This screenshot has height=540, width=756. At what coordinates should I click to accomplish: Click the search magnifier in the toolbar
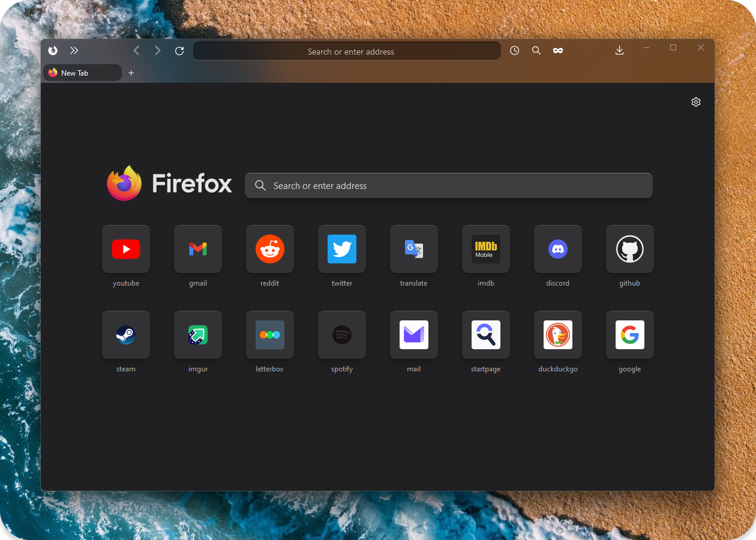click(x=536, y=50)
